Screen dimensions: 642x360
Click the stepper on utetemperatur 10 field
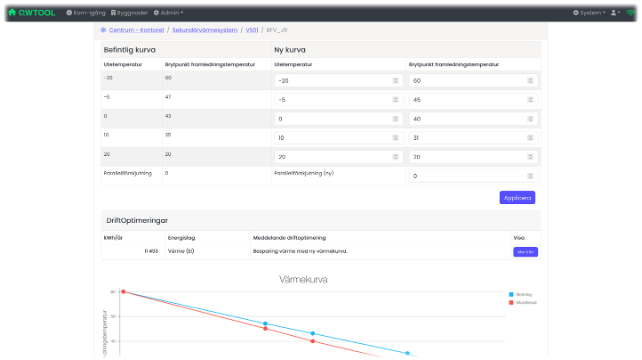396,138
